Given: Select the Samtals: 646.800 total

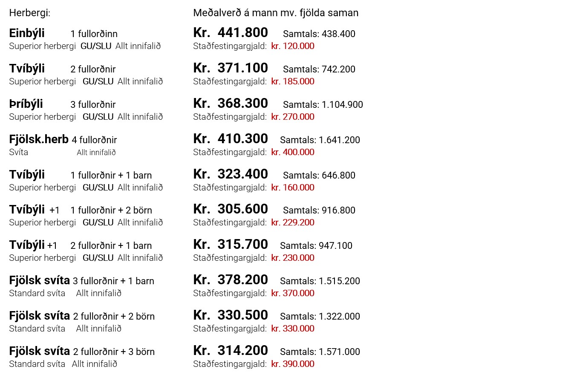Looking at the screenshot, I should point(319,175).
